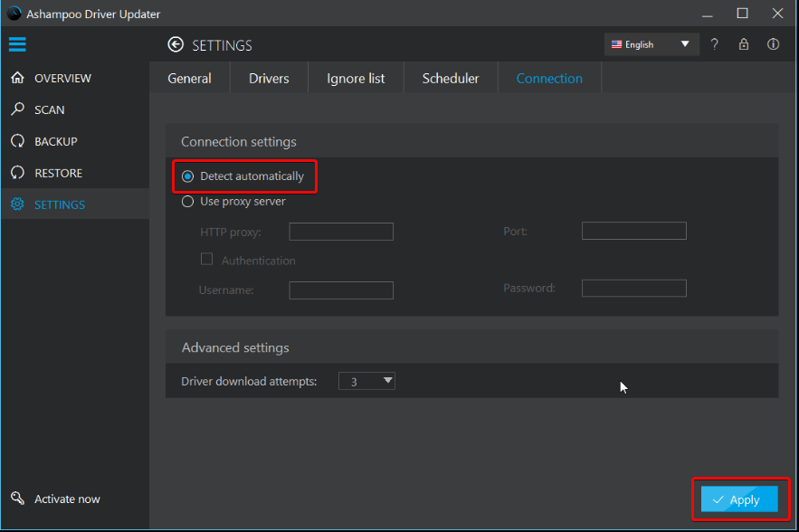The image size is (799, 532).
Task: Open the Scheduler tab
Action: click(x=450, y=78)
